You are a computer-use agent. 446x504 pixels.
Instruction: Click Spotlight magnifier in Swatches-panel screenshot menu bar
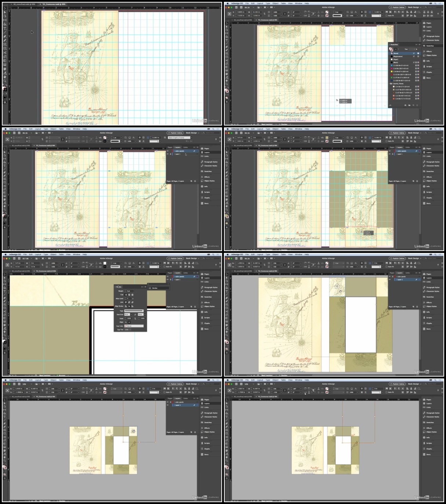pyautogui.click(x=435, y=3)
